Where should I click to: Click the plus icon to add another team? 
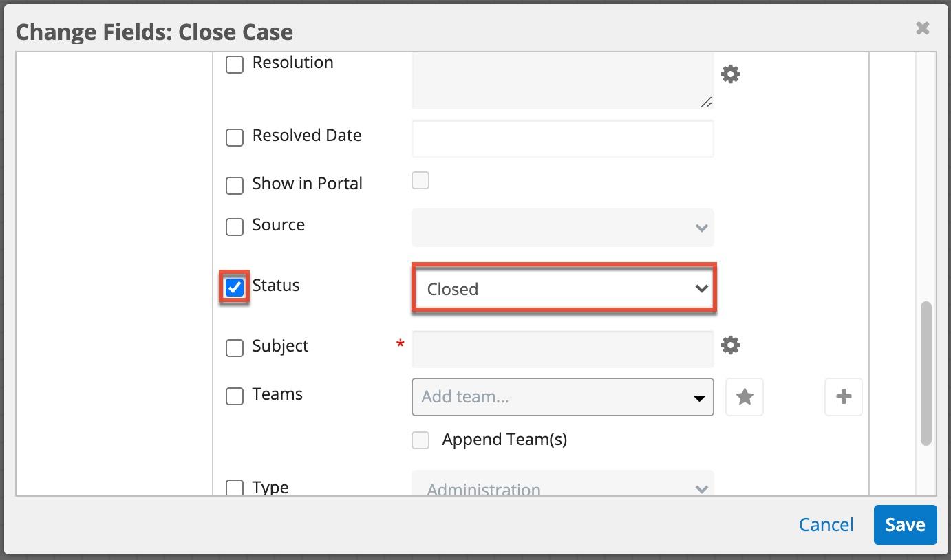844,397
